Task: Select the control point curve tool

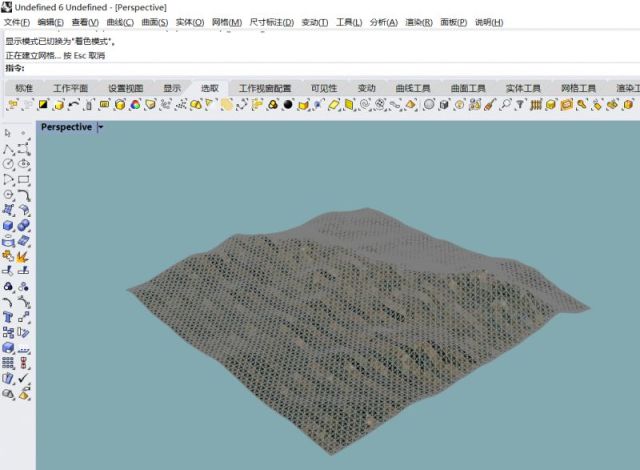Action: [24, 149]
